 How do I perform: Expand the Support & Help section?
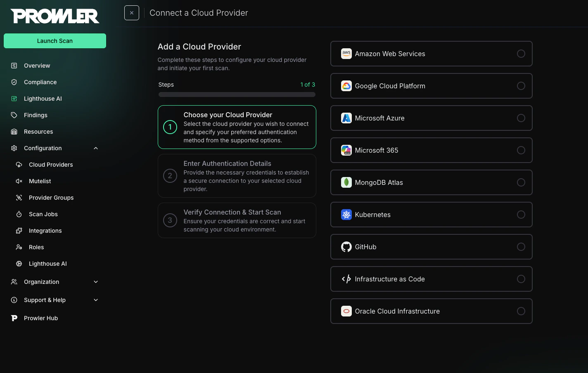tap(95, 300)
